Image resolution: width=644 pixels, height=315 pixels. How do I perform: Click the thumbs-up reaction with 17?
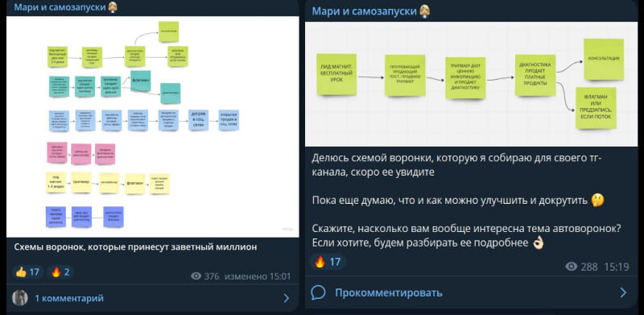[28, 271]
